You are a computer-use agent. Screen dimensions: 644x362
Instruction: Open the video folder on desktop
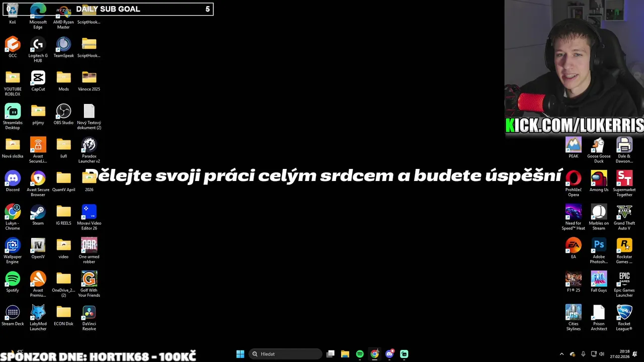63,249
